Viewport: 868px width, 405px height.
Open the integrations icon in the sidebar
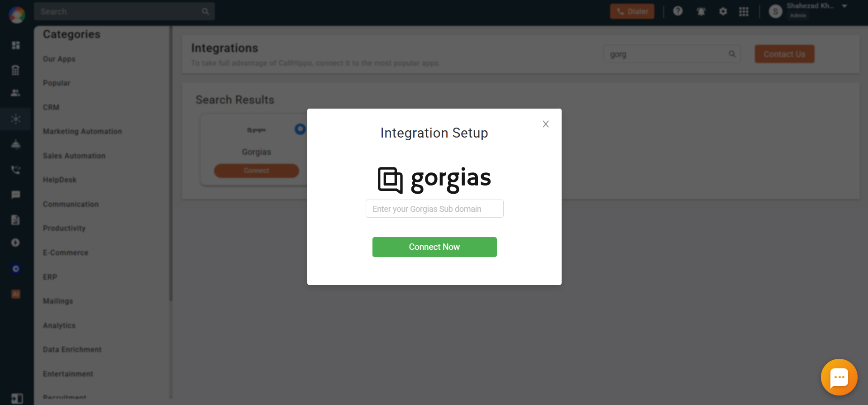point(16,119)
